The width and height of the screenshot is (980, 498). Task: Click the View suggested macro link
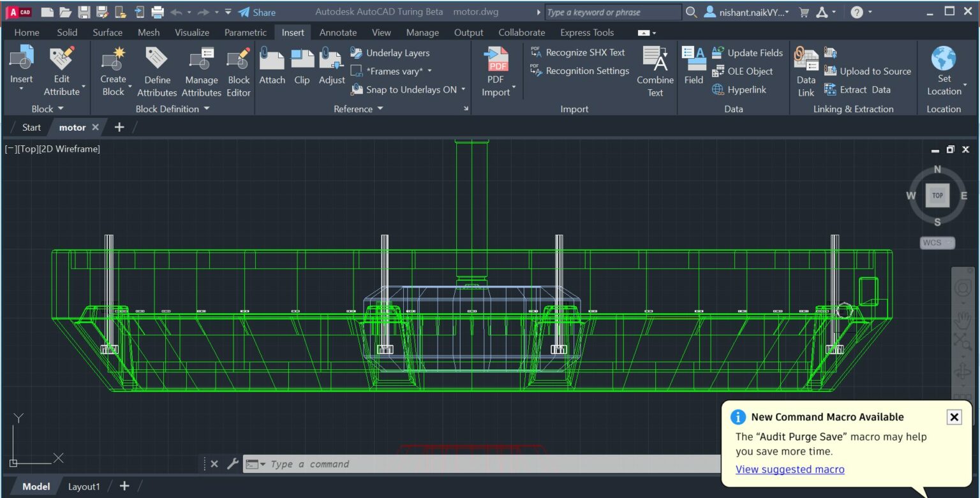coord(790,469)
